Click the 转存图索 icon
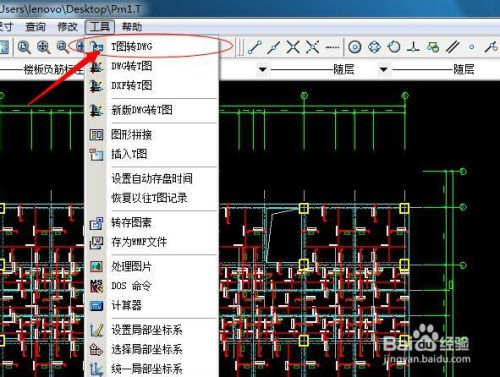The width and height of the screenshot is (500, 377). pyautogui.click(x=97, y=223)
